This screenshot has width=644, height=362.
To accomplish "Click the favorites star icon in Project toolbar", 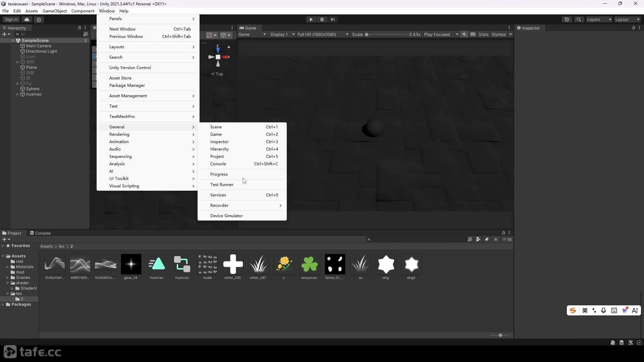I will pos(496,239).
